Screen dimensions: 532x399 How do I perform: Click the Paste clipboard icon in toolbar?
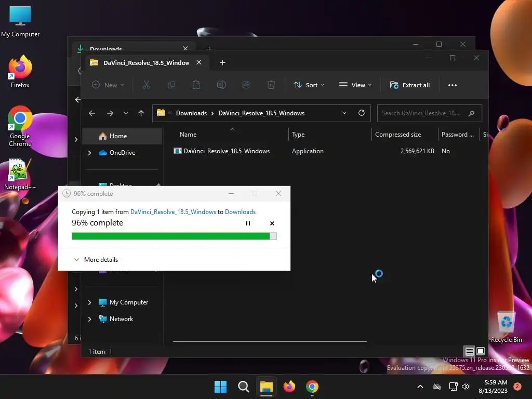tap(196, 85)
